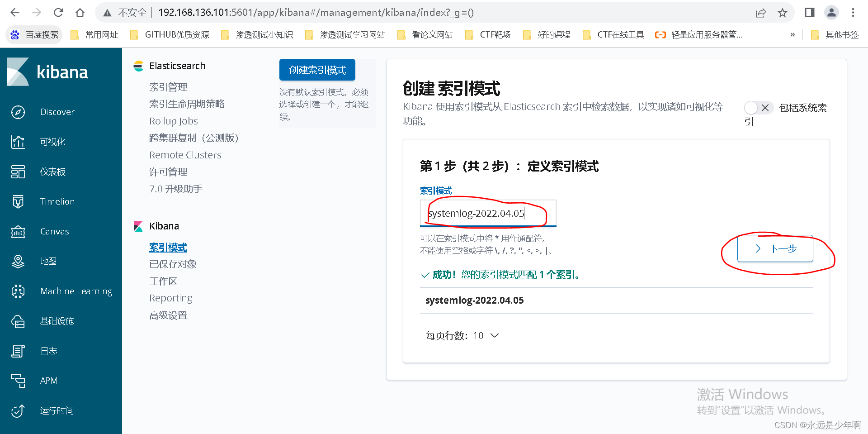Image resolution: width=868 pixels, height=434 pixels.
Task: Select matched index systemlog-2022.04.05 row
Action: pos(617,300)
